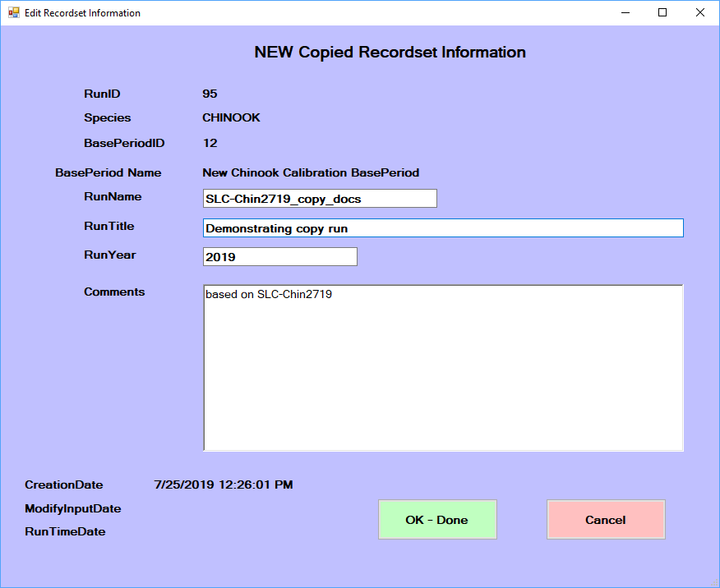Select the RunYear input box

279,257
